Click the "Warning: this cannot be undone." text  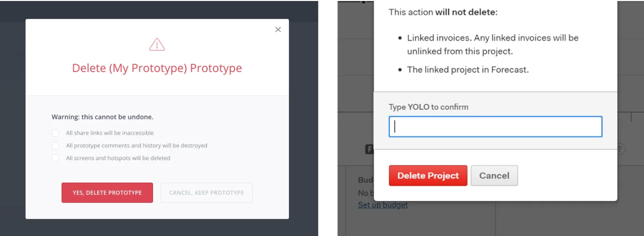[x=103, y=117]
